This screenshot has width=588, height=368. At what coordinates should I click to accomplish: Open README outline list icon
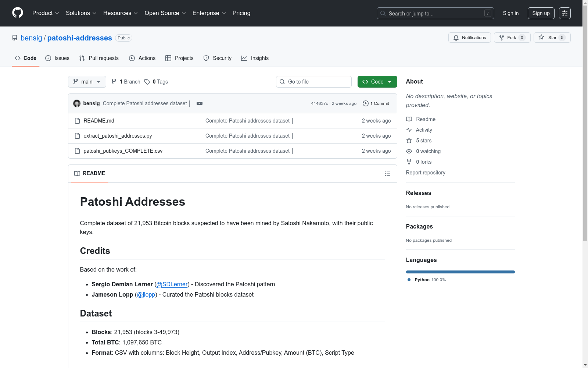coord(388,174)
